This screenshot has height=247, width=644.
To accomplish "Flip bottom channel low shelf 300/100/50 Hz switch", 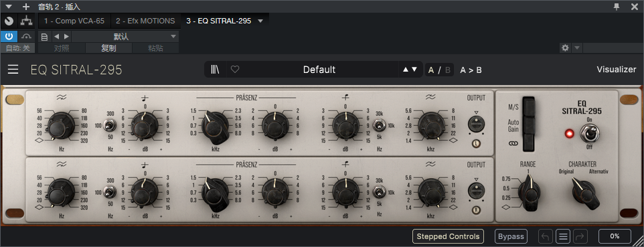I will 110,191.
